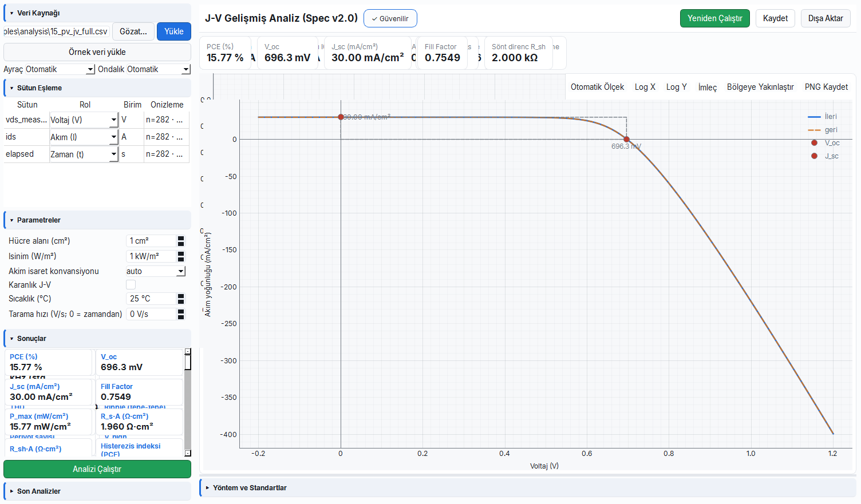Open the role dropdown for ids column
Image resolution: width=861 pixels, height=504 pixels.
click(84, 137)
